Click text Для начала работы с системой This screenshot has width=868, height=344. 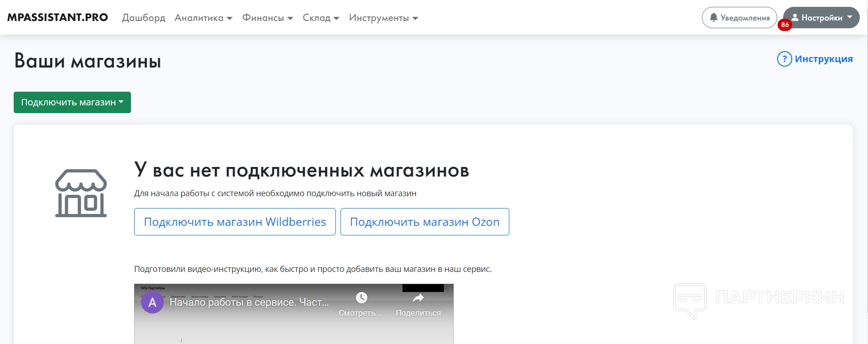[275, 193]
